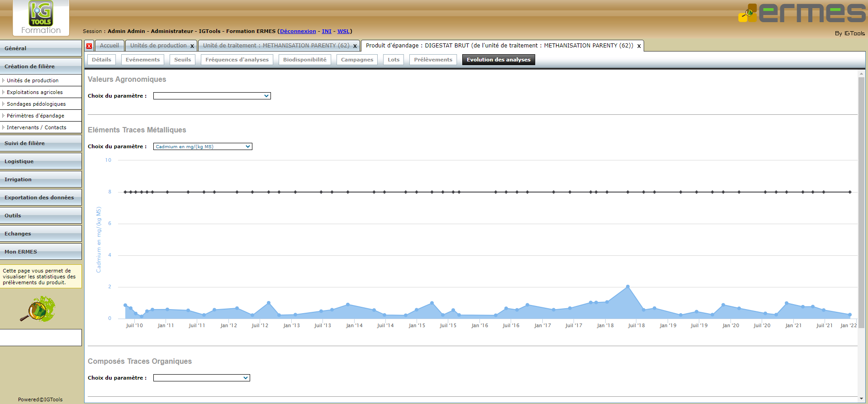Click the WSL link in session bar
Image resolution: width=868 pixels, height=404 pixels.
(x=343, y=31)
